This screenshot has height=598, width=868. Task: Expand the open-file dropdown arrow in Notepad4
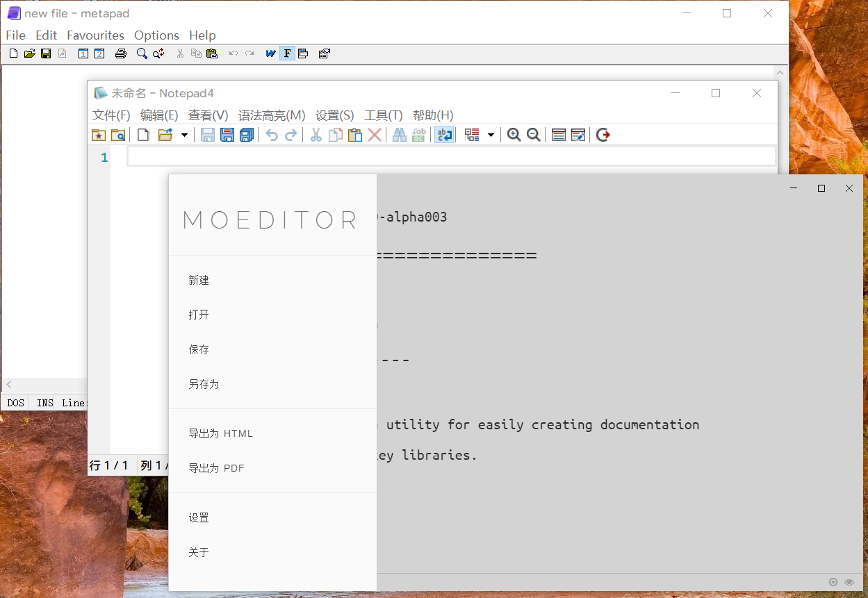tap(184, 135)
